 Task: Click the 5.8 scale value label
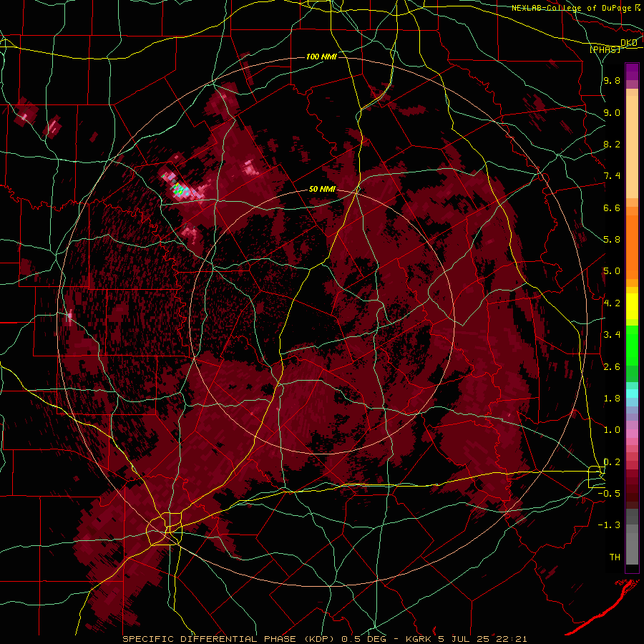pyautogui.click(x=612, y=240)
